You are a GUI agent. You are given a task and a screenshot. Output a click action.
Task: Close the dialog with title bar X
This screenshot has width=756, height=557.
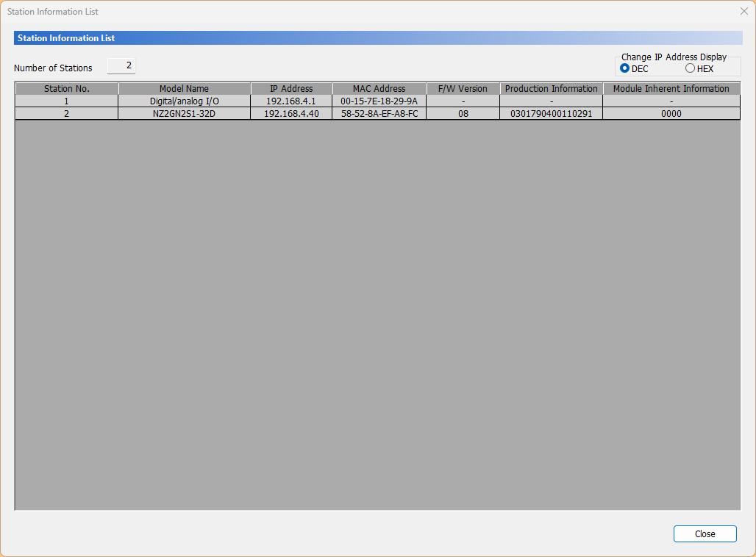pyautogui.click(x=743, y=11)
